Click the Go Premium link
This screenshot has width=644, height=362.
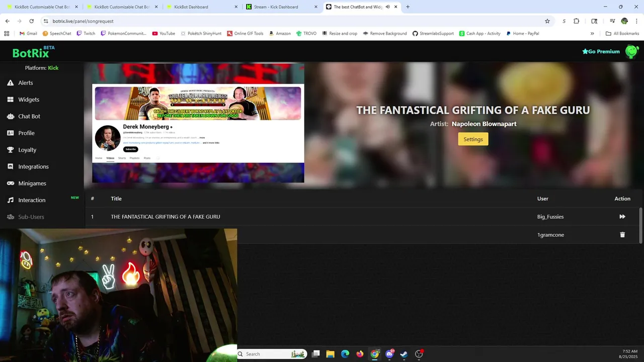click(601, 51)
